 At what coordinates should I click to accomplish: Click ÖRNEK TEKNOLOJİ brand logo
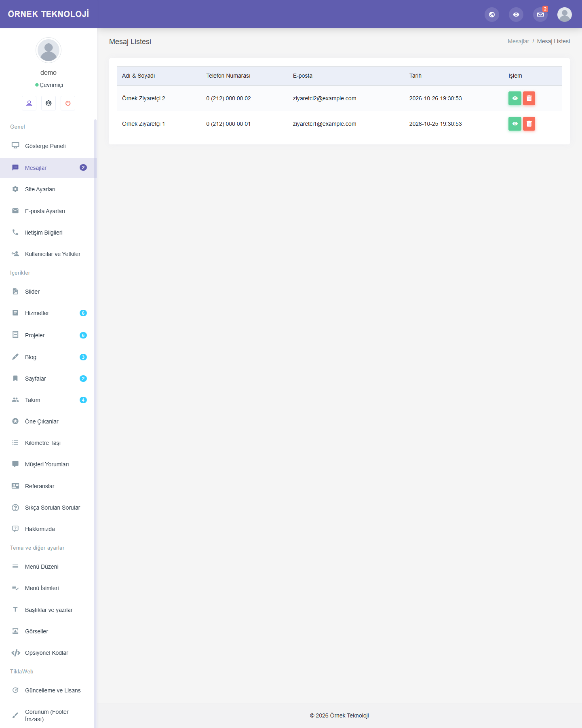click(x=48, y=14)
